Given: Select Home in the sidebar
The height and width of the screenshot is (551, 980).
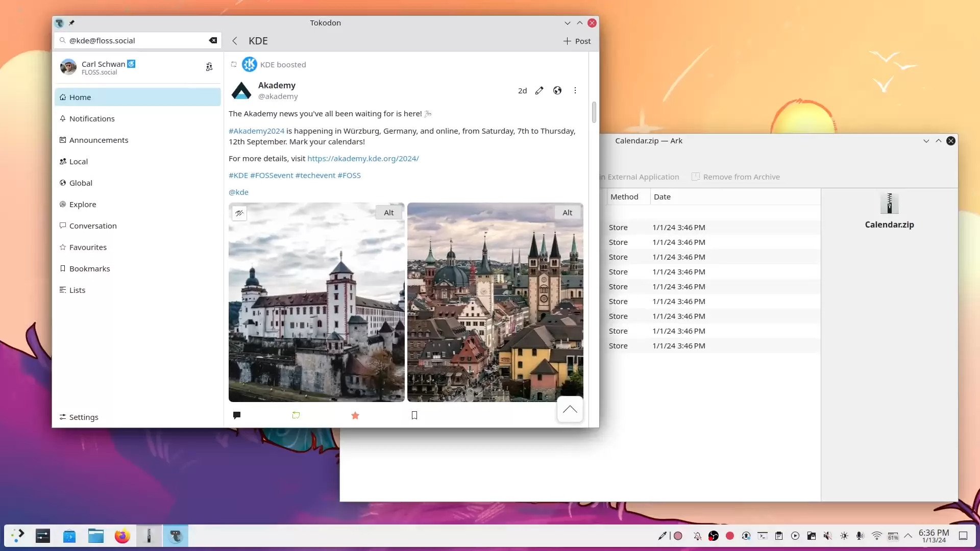Looking at the screenshot, I should pyautogui.click(x=138, y=97).
